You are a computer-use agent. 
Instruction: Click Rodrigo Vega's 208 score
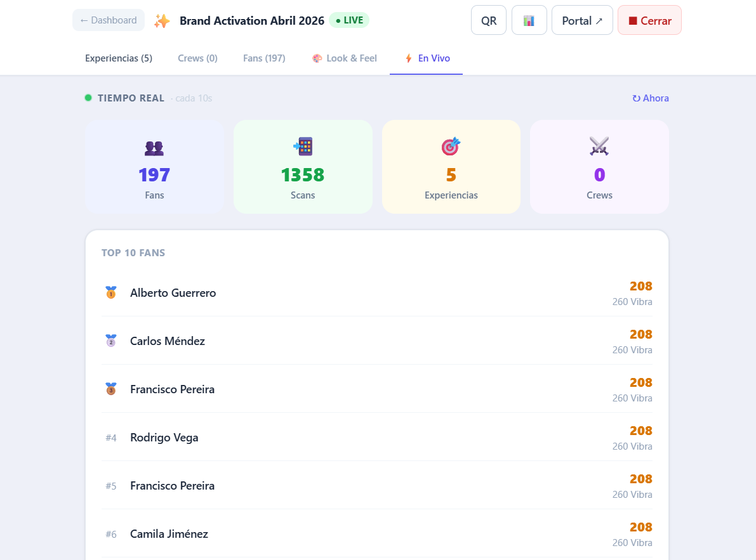(x=640, y=431)
